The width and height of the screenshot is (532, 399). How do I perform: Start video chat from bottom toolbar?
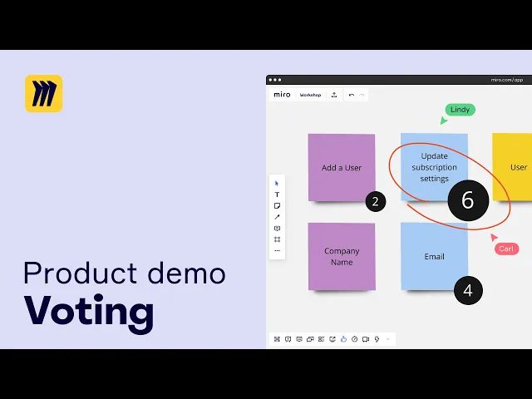pyautogui.click(x=366, y=339)
